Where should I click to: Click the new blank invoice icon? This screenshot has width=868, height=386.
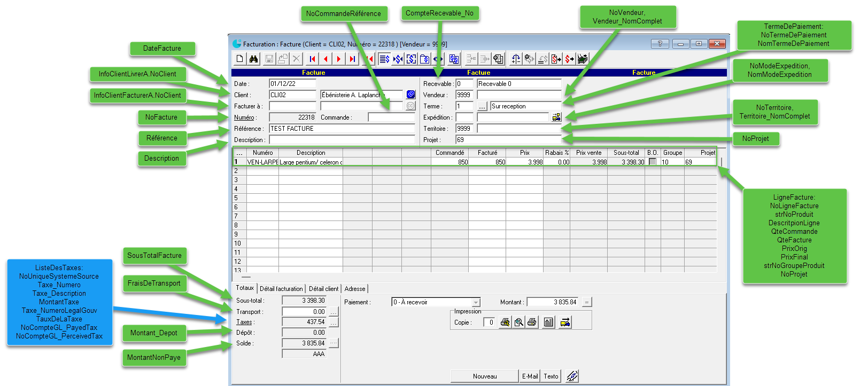[x=240, y=59]
